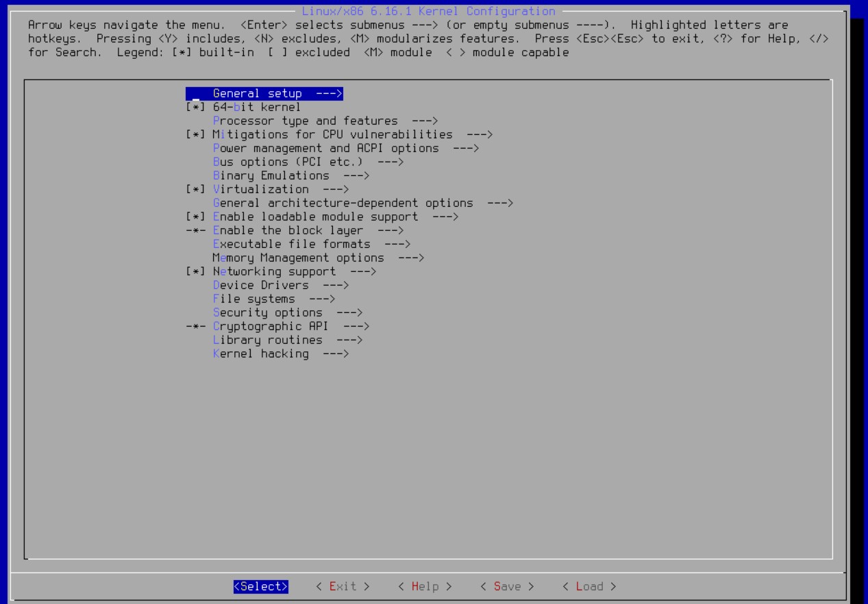
Task: Open Bus options (PCI etc.) submenu
Action: [x=308, y=162]
